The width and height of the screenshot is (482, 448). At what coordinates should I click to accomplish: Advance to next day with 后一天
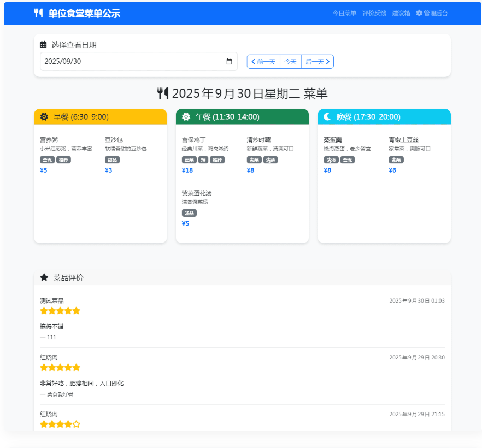click(317, 62)
